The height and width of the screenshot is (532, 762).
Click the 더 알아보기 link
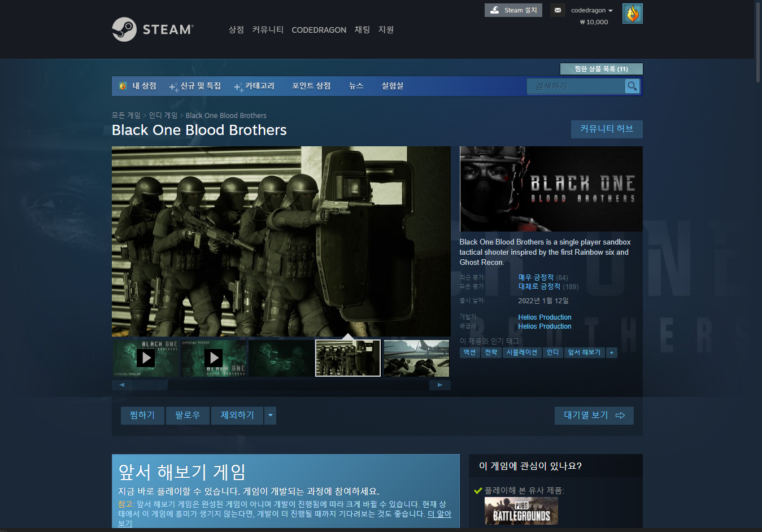[439, 514]
